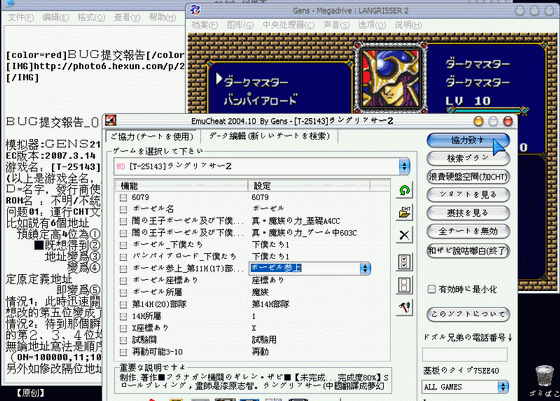Open Notepad 编辑(E) menu
The height and width of the screenshot is (401, 560).
[x=56, y=17]
